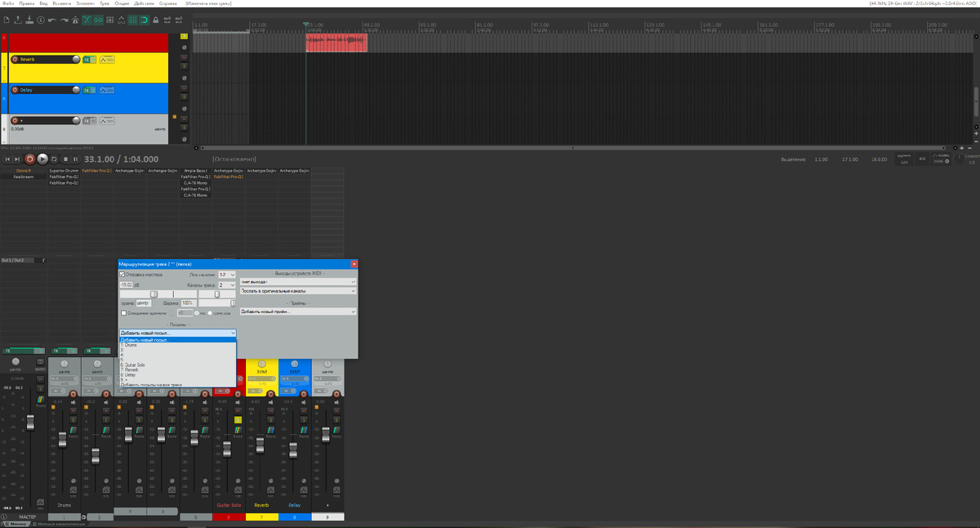Click the Save project toolbar icon
This screenshot has height=528, width=980.
29,20
